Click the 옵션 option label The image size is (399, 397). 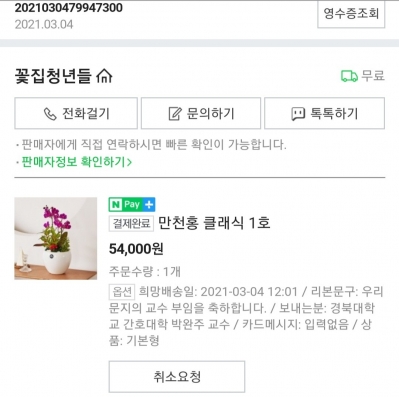point(122,292)
